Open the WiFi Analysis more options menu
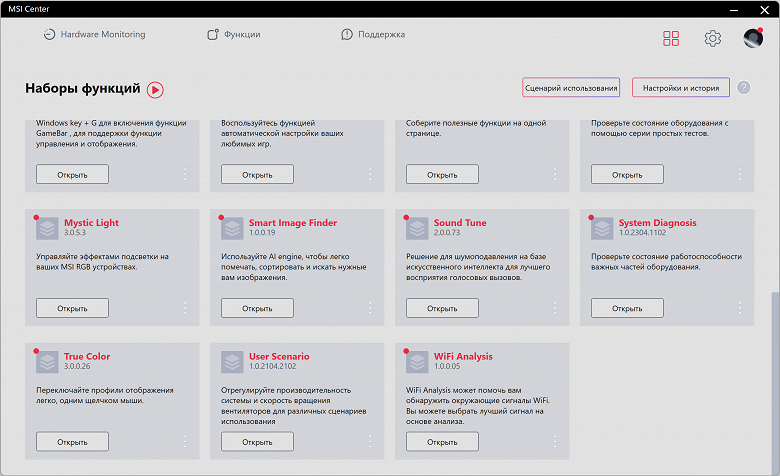This screenshot has width=780, height=476. (555, 442)
